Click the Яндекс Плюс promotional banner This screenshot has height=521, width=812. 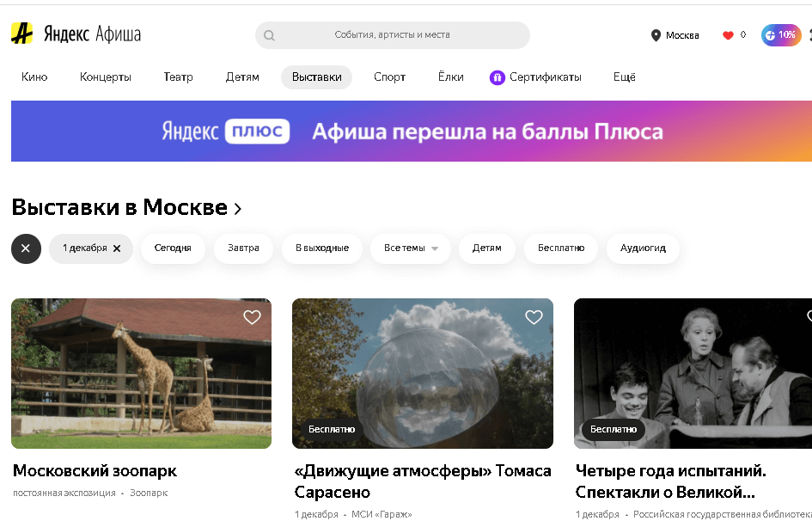(411, 132)
